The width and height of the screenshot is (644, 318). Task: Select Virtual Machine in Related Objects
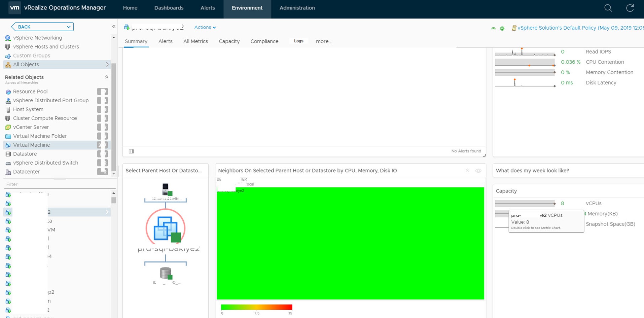click(57, 145)
